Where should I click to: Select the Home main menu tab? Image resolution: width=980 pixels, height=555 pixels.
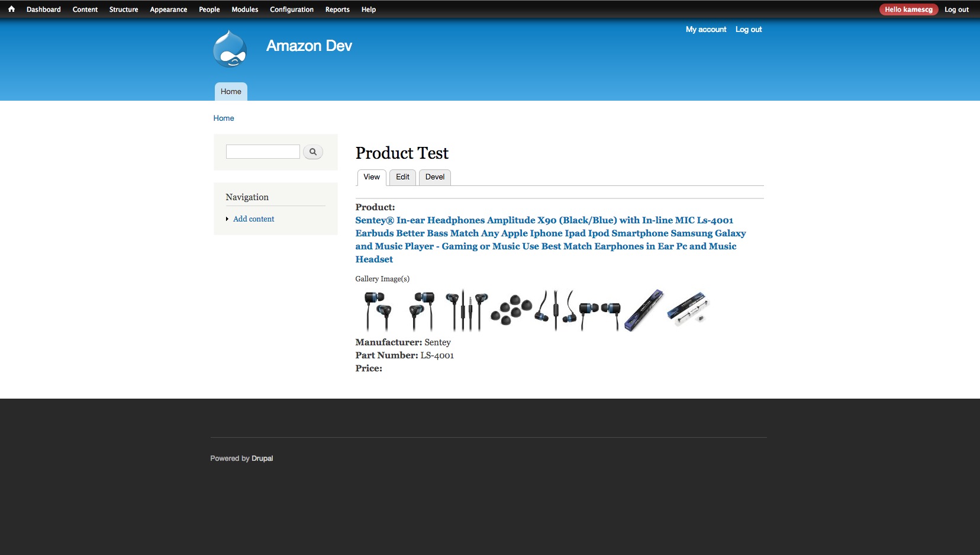(231, 91)
